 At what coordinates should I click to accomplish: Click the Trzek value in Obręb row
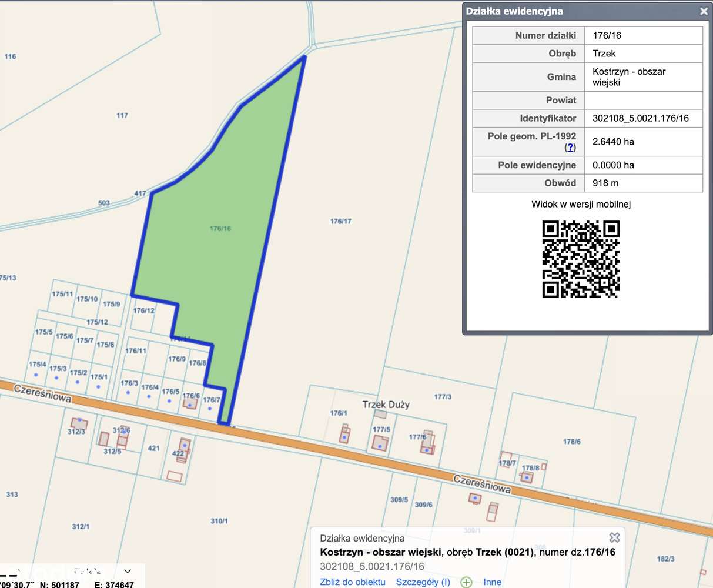coord(604,54)
